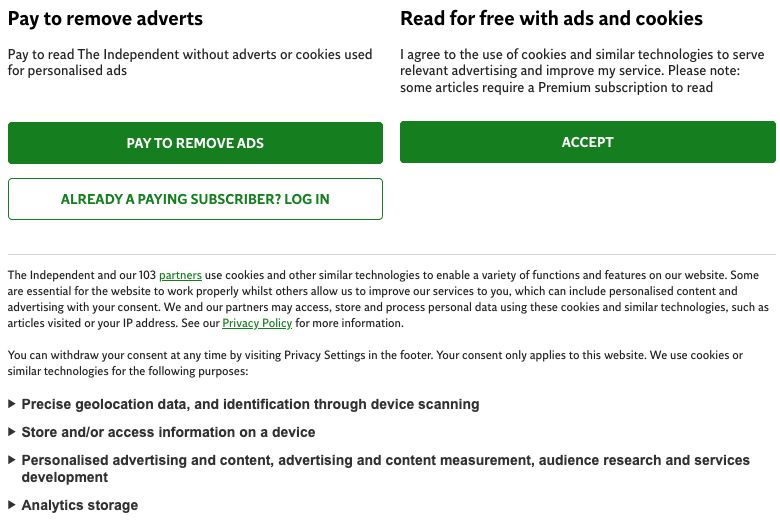The width and height of the screenshot is (780, 522).
Task: Open the partners link
Action: [180, 275]
